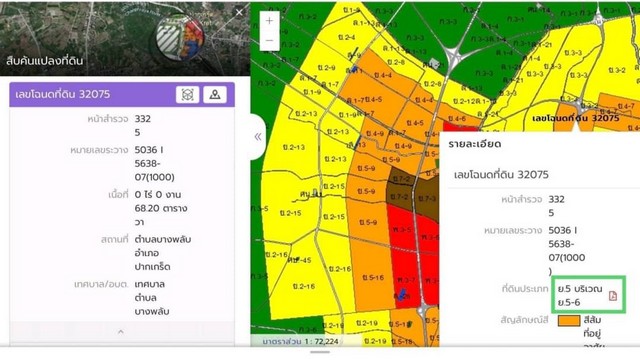
Task: Open the PDF document icon beside ย.5
Action: [x=612, y=296]
